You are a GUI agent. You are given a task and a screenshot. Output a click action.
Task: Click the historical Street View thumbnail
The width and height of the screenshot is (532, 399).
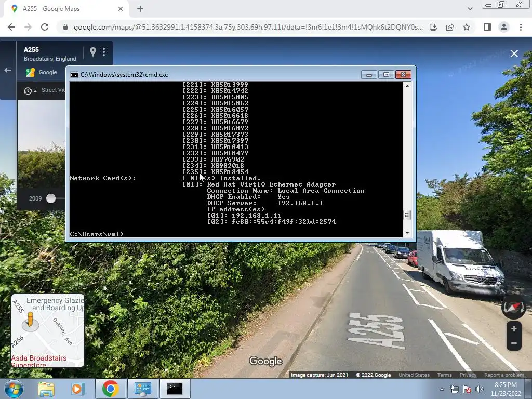[x=42, y=144]
